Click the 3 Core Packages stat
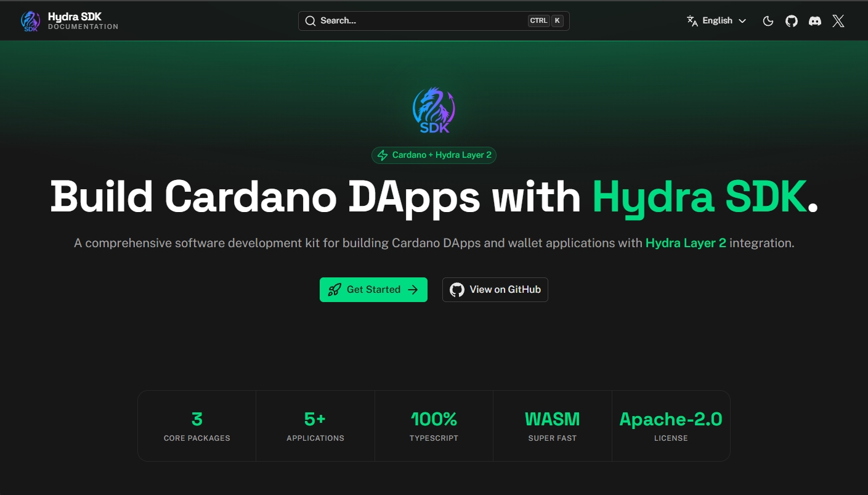This screenshot has height=495, width=868. click(x=197, y=426)
